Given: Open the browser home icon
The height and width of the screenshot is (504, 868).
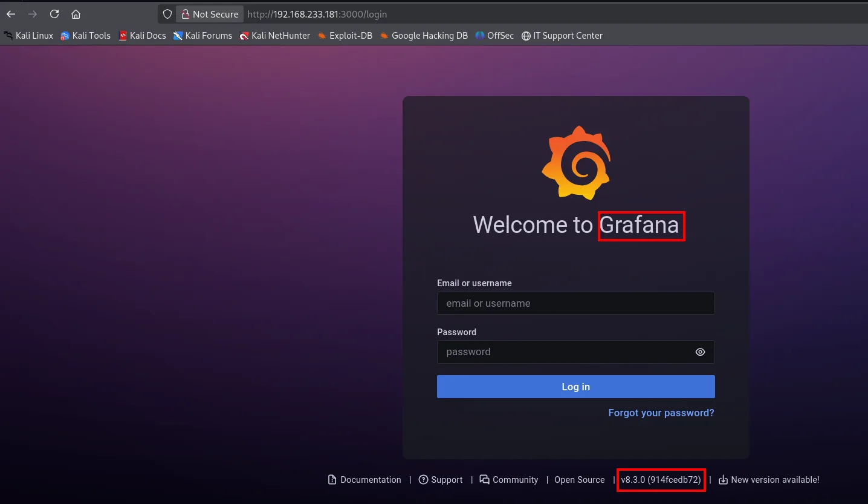Looking at the screenshot, I should (76, 14).
